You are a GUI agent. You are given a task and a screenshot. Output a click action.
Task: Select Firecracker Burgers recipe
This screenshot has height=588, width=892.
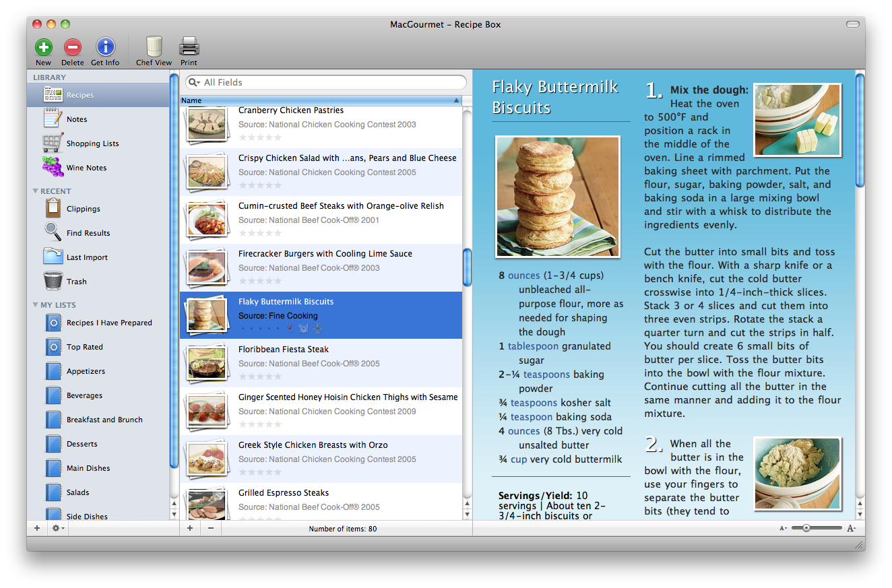point(321,267)
